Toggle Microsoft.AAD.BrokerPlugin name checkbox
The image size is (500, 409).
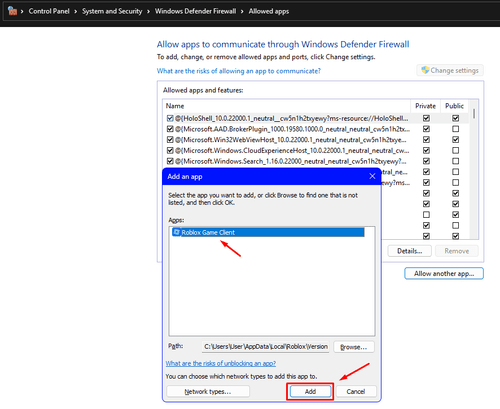170,129
